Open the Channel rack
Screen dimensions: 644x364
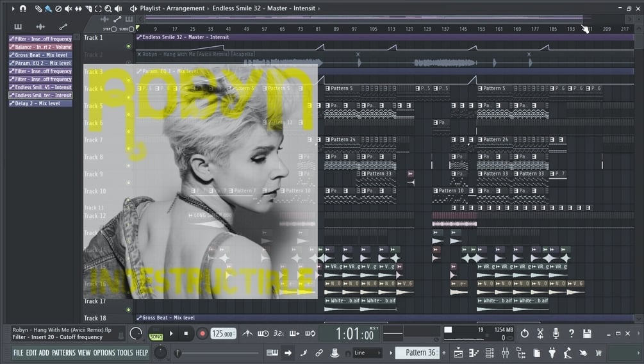click(x=490, y=352)
